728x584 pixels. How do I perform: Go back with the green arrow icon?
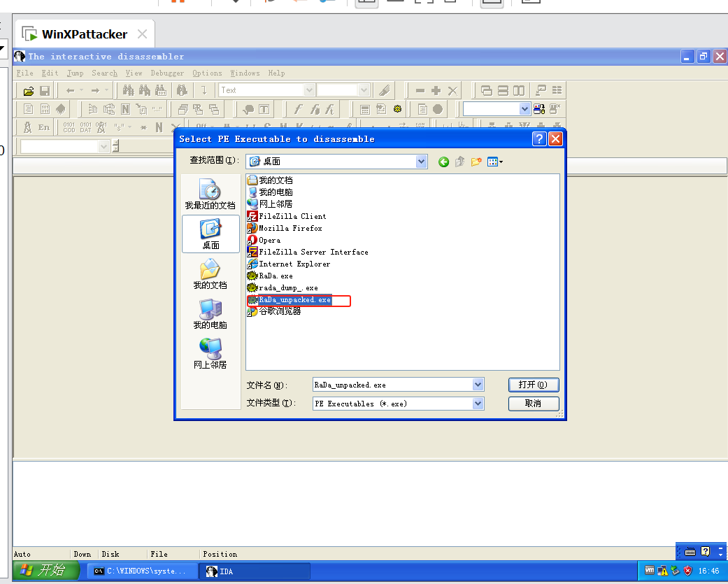(x=443, y=162)
